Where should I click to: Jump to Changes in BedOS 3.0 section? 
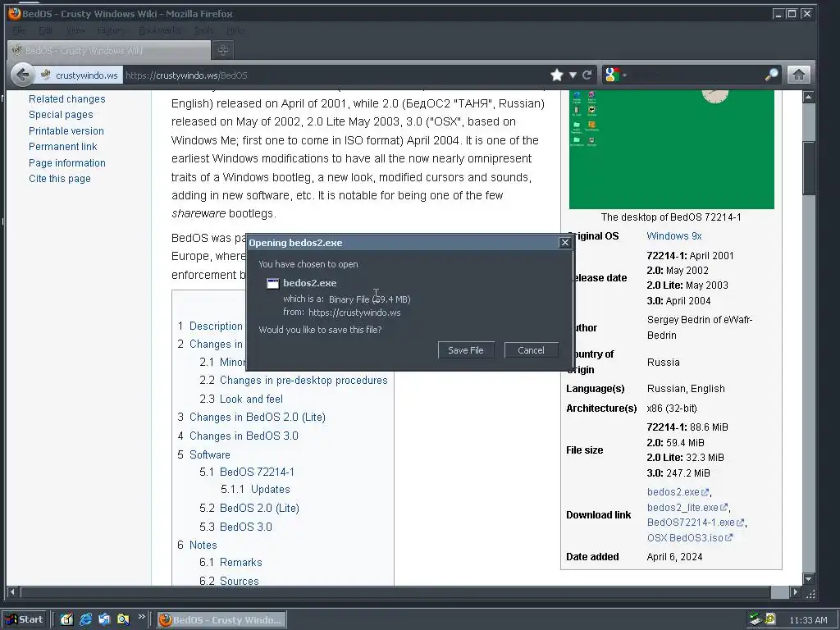point(238,436)
